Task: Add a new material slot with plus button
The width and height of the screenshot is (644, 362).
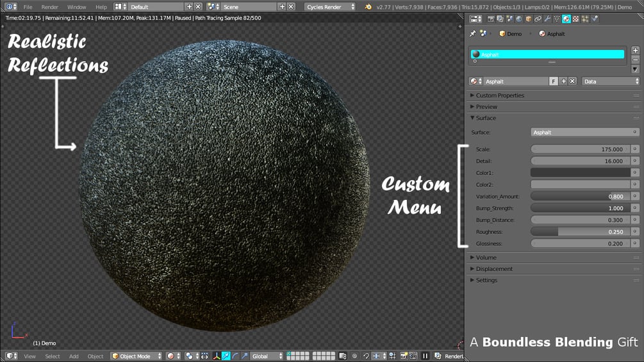Action: [636, 50]
